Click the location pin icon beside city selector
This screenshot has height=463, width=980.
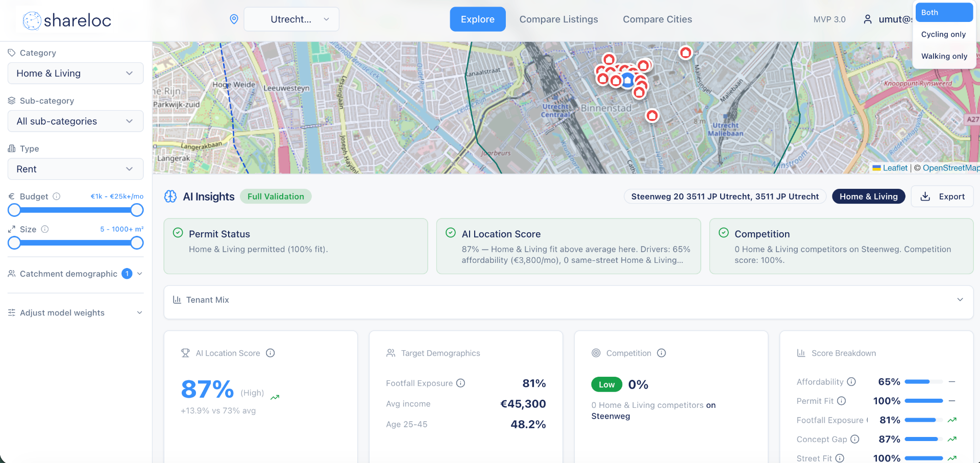[x=234, y=19]
